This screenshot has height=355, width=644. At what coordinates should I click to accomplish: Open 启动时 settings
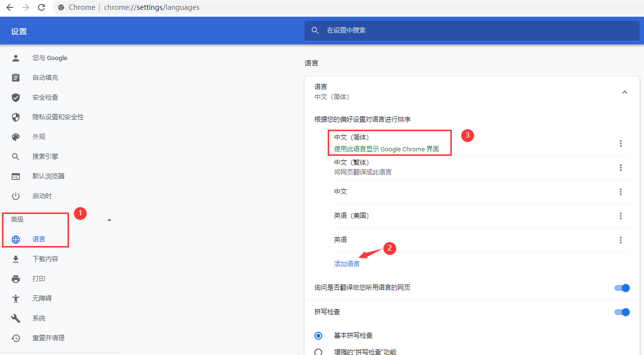(x=42, y=196)
